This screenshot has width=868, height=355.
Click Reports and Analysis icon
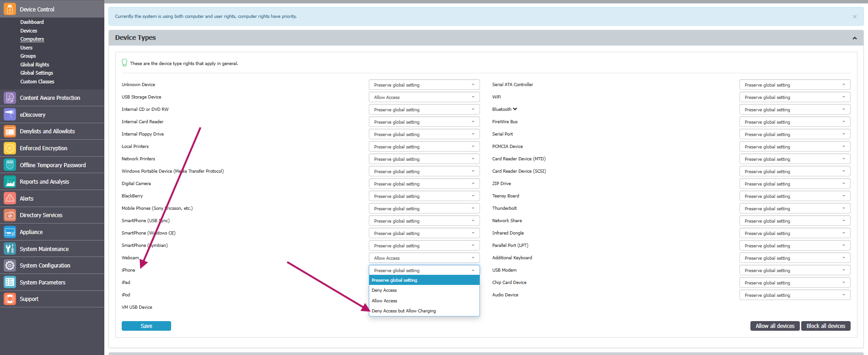pos(10,181)
